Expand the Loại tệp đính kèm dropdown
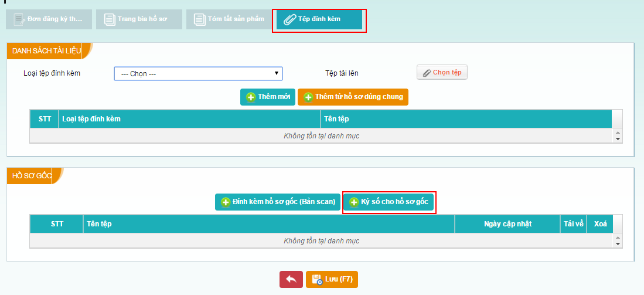Viewport: 644px width, 295px height. (198, 73)
